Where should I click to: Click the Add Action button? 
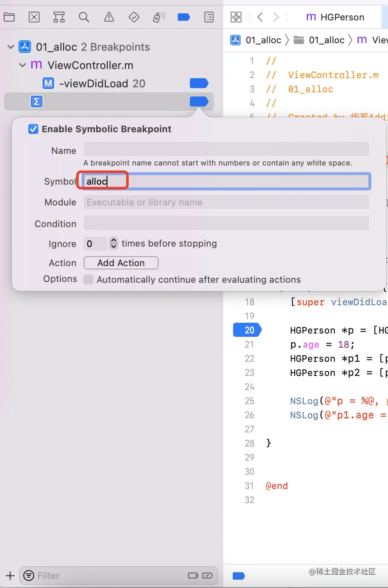tap(121, 263)
